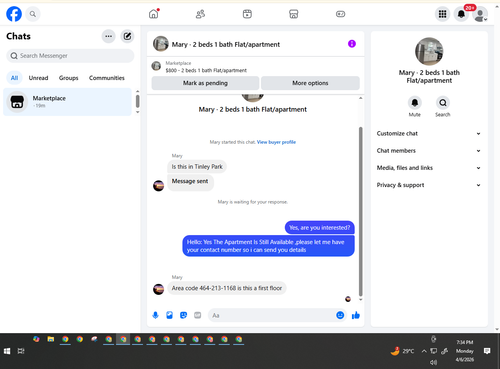Click the 'Hello: Yes The Apartment' message bubble
Image resolution: width=500 pixels, height=369 pixels.
[268, 246]
